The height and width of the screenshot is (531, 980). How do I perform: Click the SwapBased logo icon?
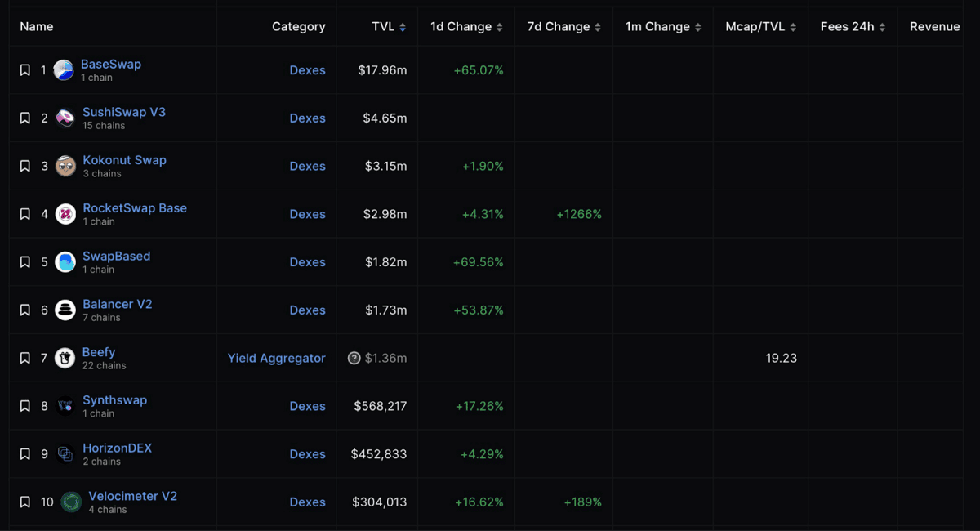[x=65, y=262]
